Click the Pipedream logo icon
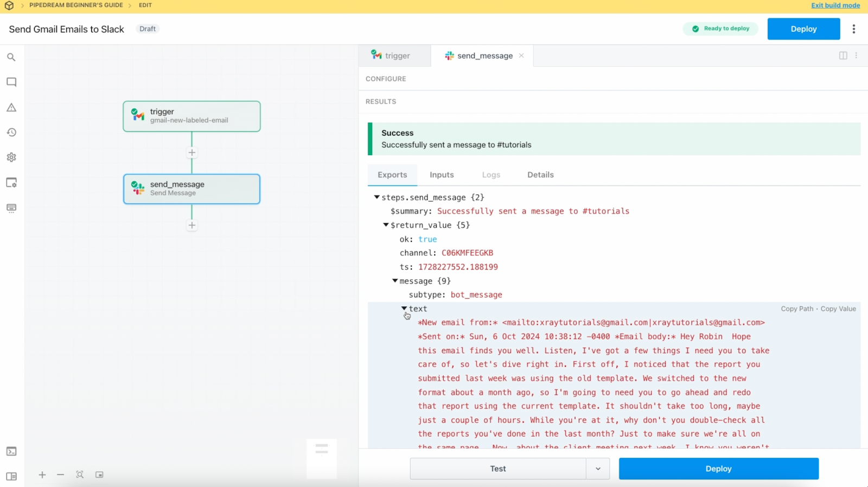 click(9, 5)
